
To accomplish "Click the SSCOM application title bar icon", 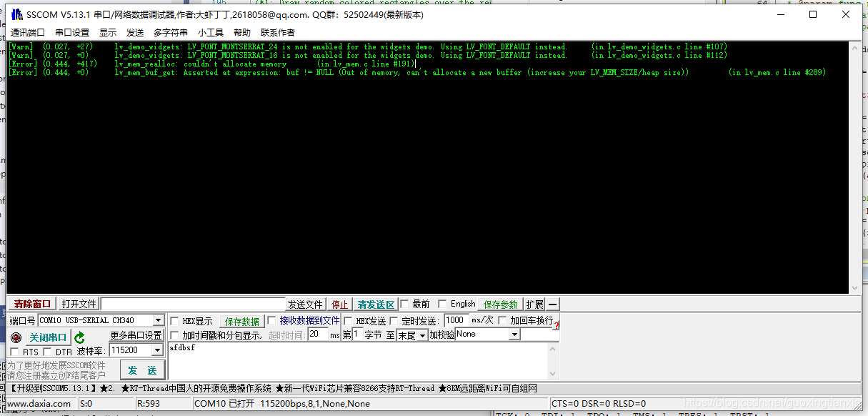I will tap(16, 14).
